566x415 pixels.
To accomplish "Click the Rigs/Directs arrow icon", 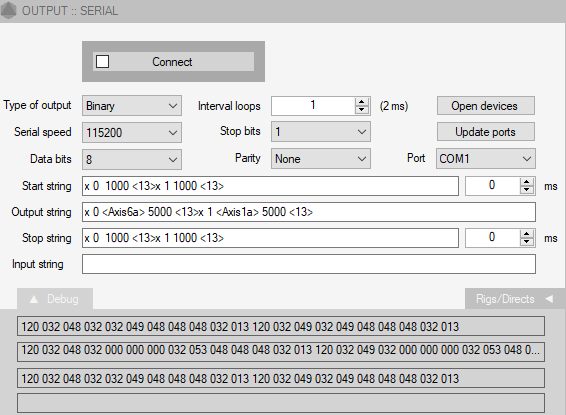I will coord(549,299).
